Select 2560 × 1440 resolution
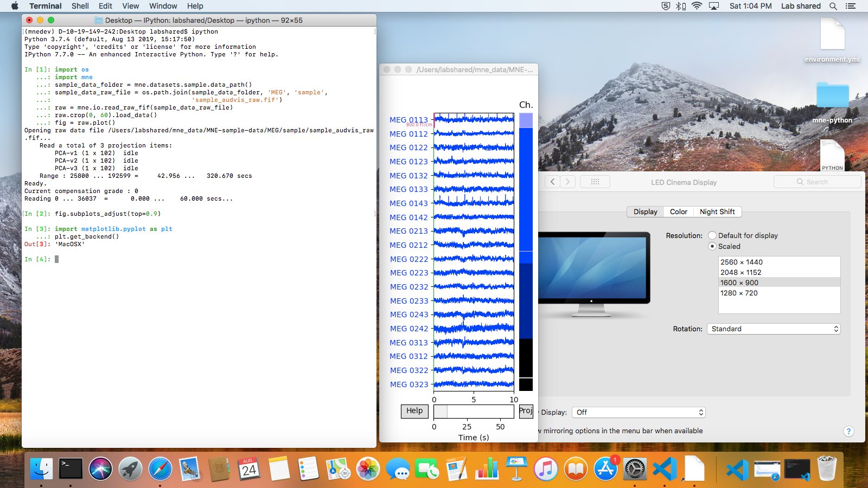Screen dimensions: 868x488 779,262
